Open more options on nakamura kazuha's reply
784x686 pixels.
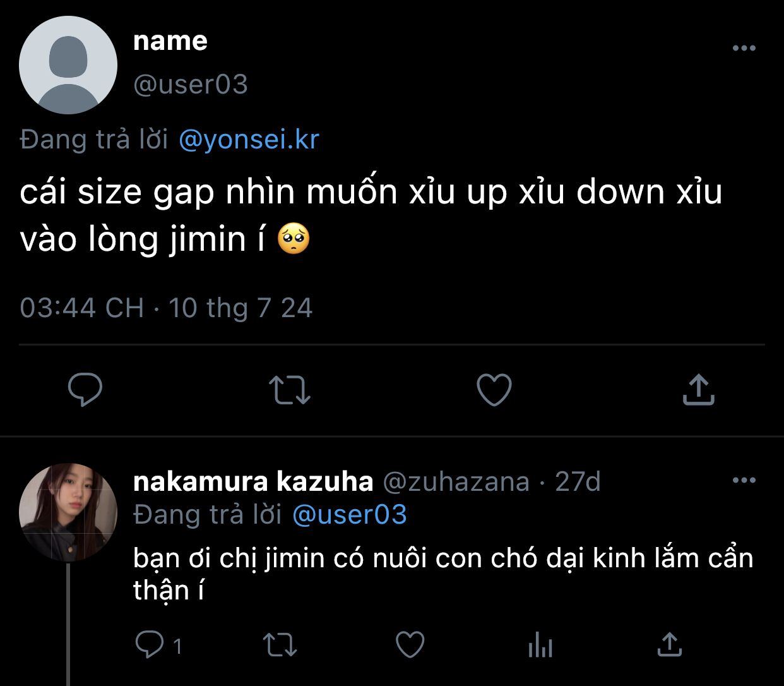pyautogui.click(x=744, y=481)
